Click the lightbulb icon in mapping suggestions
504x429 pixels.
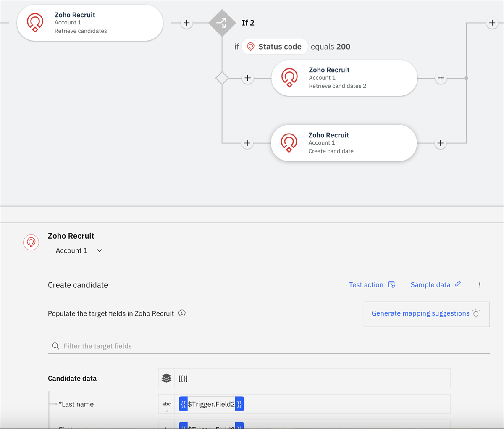476,313
